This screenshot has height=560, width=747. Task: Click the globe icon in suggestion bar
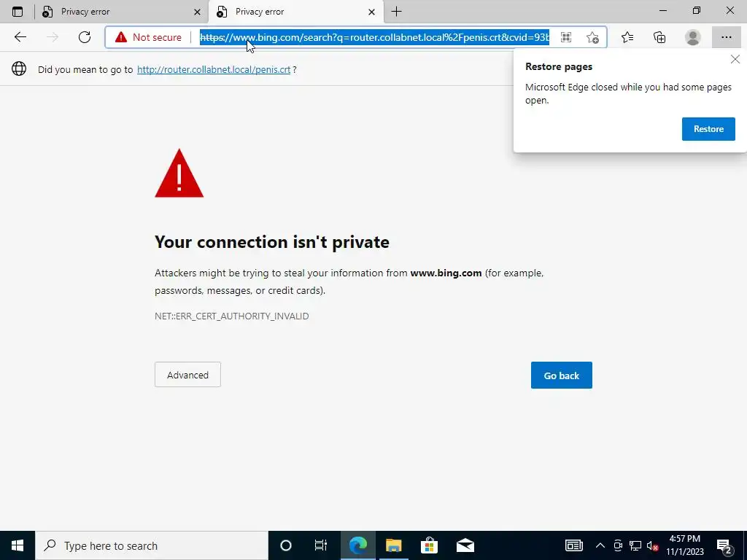(19, 69)
